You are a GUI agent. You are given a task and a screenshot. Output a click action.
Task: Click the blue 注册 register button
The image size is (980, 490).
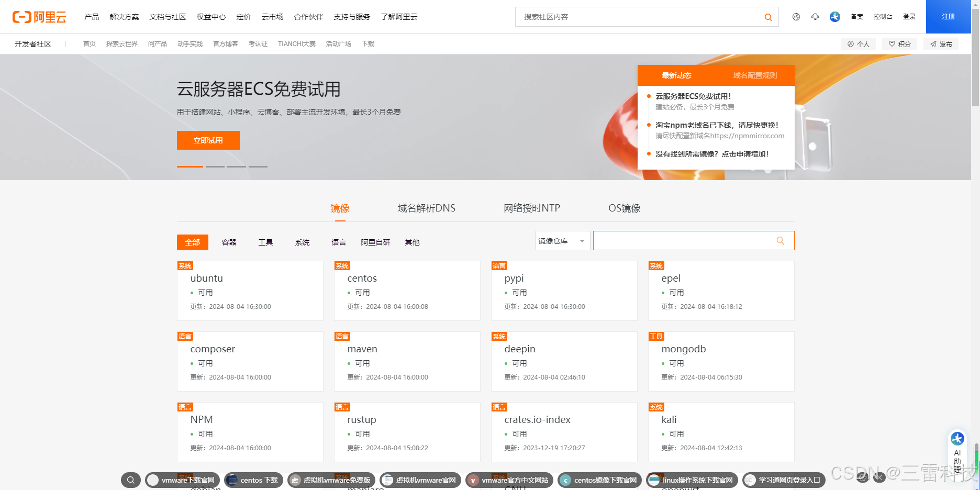(949, 17)
